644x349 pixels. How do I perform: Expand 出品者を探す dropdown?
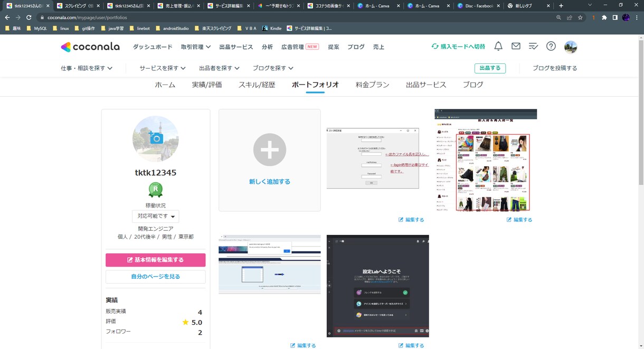click(x=219, y=68)
